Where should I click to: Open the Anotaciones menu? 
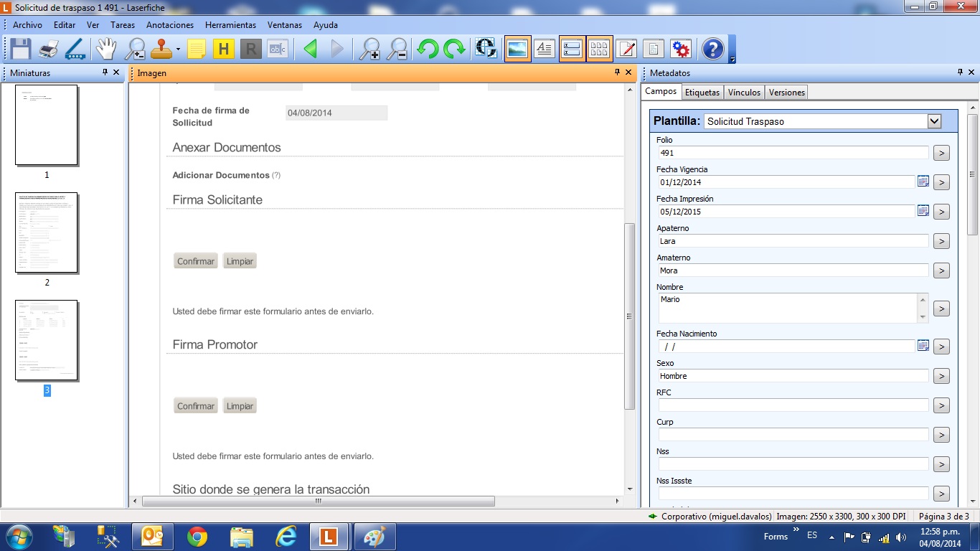coord(170,24)
